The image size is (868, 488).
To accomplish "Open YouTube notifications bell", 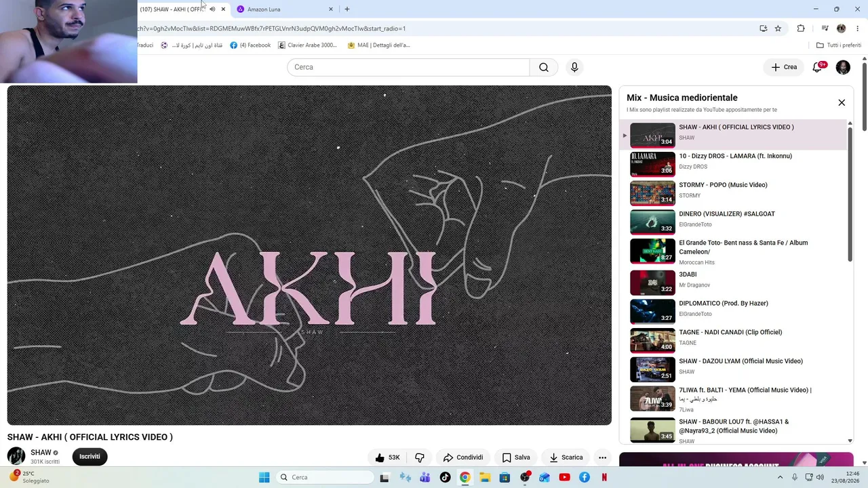I will pyautogui.click(x=817, y=67).
